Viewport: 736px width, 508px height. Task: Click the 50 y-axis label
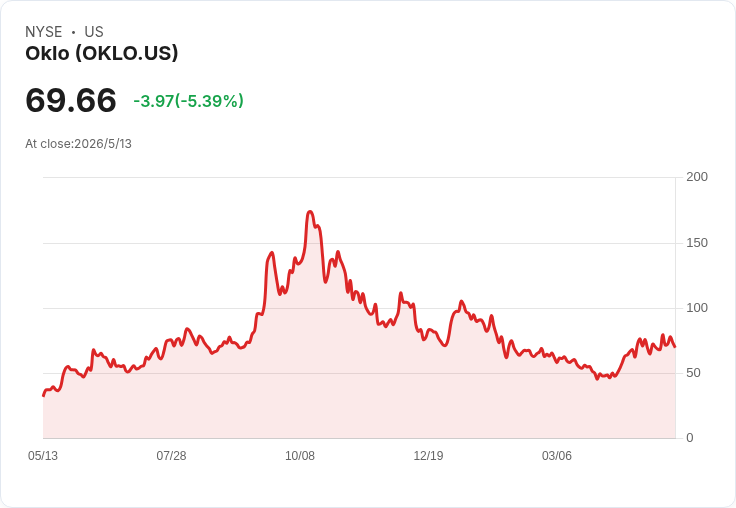[x=693, y=373]
